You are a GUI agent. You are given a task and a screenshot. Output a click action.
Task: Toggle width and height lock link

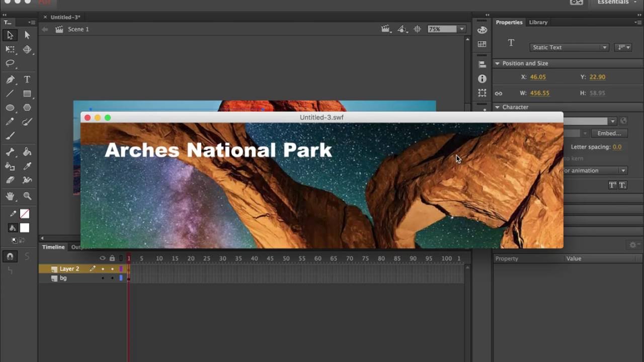tap(499, 94)
